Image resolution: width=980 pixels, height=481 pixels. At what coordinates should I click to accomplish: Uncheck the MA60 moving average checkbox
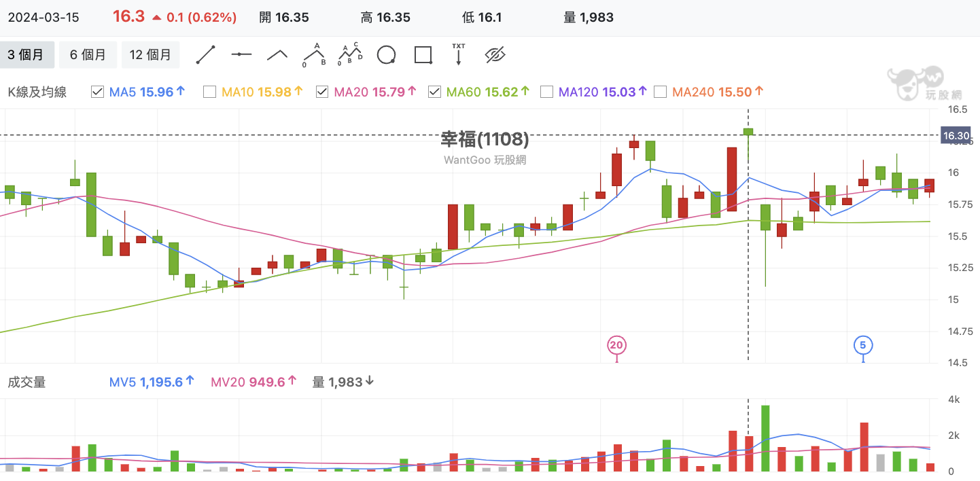coord(434,92)
